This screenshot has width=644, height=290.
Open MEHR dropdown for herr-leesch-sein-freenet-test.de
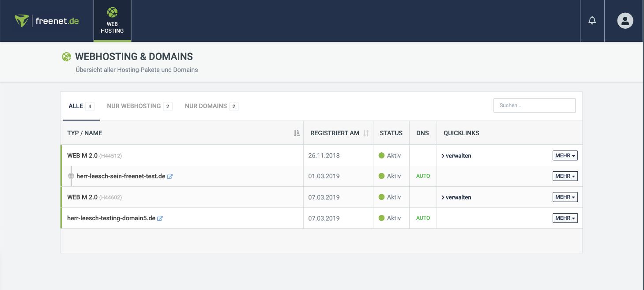click(565, 176)
